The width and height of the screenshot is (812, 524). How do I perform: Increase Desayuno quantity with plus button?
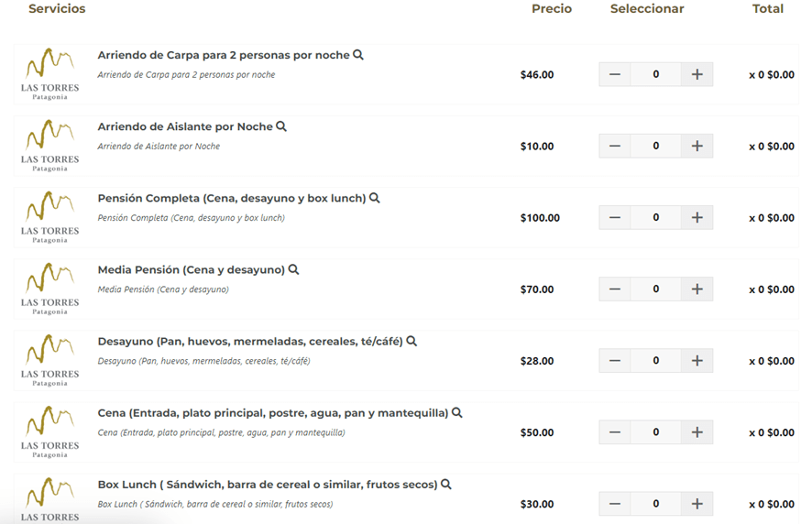(x=697, y=360)
